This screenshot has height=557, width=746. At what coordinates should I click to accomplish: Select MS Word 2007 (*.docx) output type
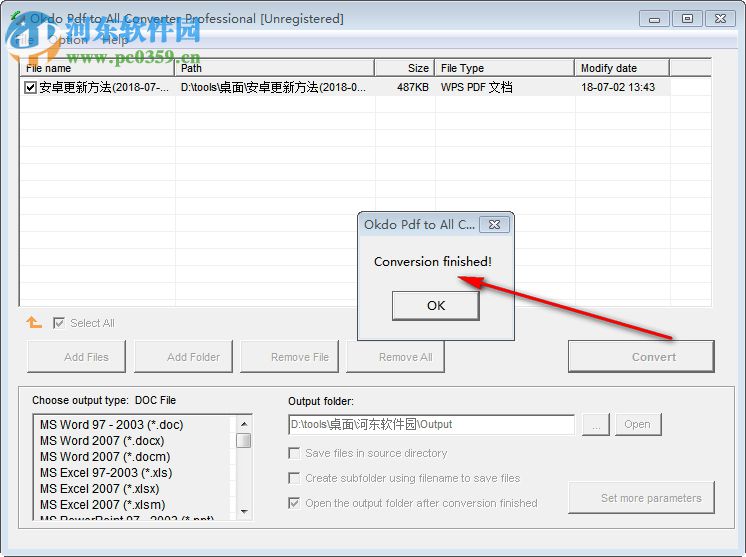click(102, 440)
